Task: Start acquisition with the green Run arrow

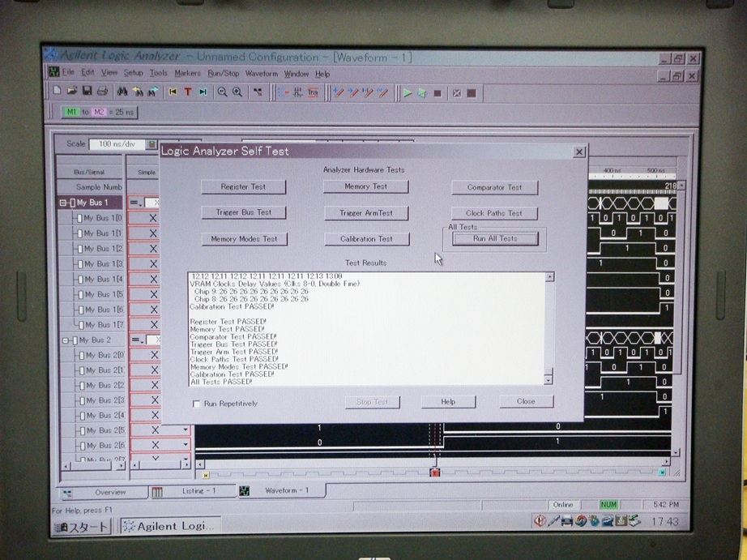Action: pyautogui.click(x=408, y=93)
